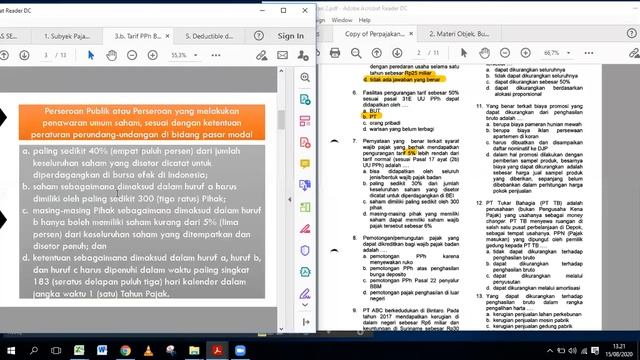
Task: Open Google Chrome from the taskbar
Action: coord(125,351)
